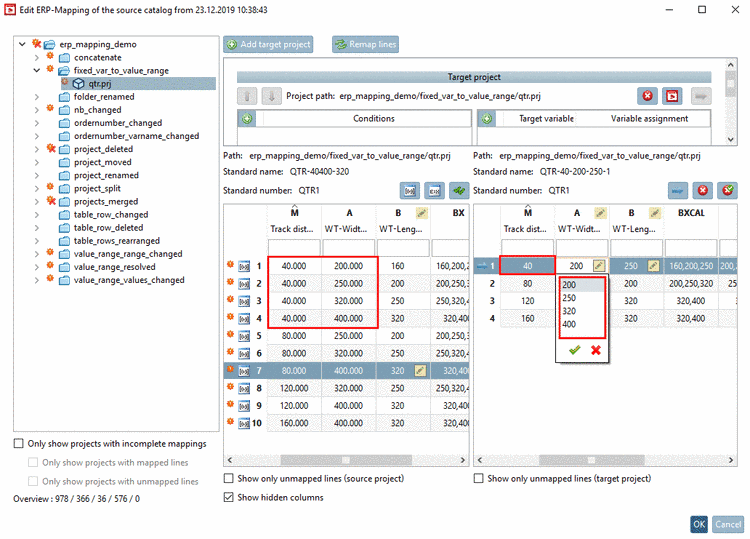Select 400 in the value dropdown list
Screen dimensions: 750x539
582,324
